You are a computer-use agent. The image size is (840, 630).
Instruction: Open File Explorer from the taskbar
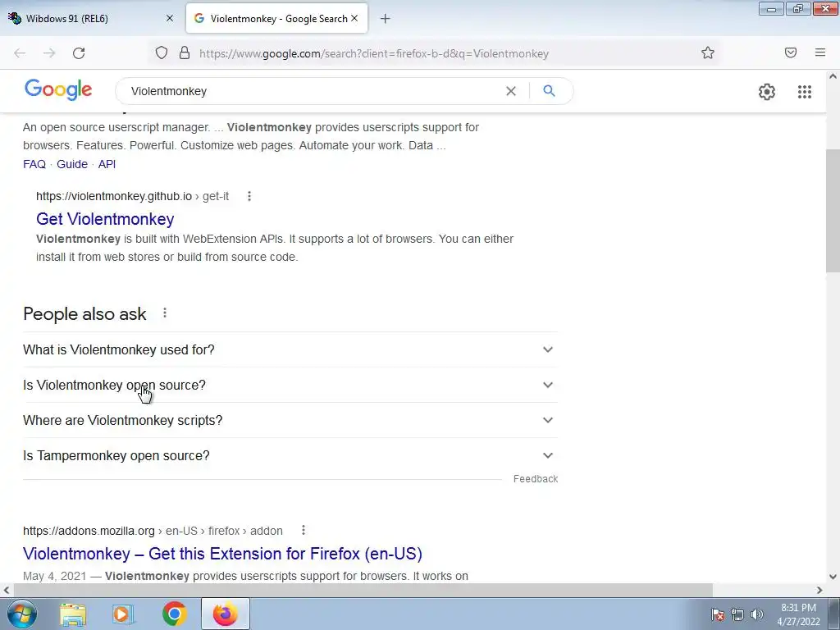[x=73, y=614]
